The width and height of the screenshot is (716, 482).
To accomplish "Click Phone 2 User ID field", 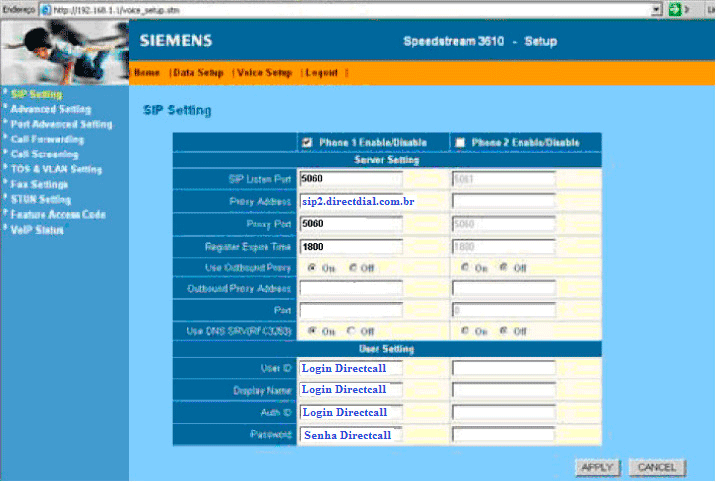I will 504,368.
